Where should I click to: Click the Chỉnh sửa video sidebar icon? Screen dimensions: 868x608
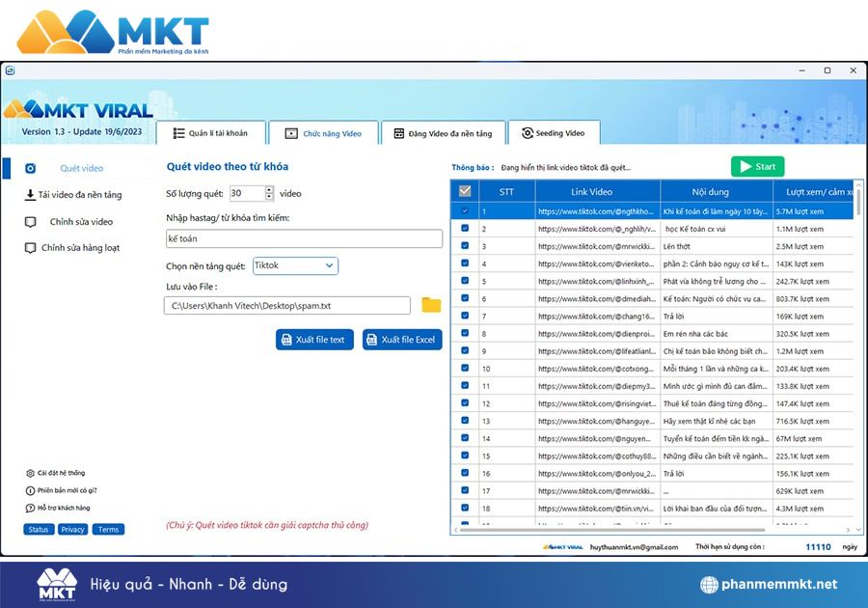(31, 222)
